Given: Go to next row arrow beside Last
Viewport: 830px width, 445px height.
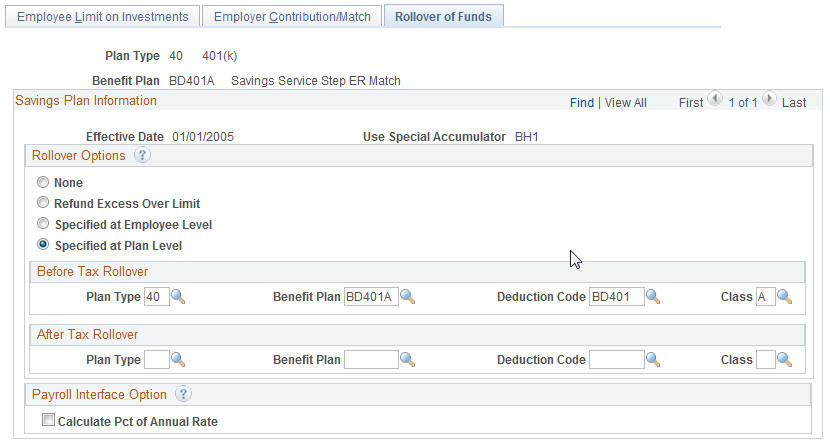Looking at the screenshot, I should pyautogui.click(x=769, y=99).
